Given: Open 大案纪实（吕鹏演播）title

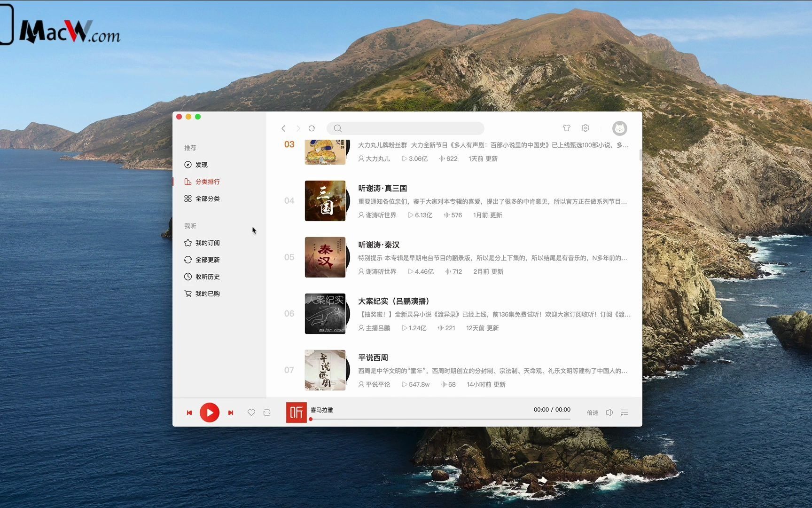Looking at the screenshot, I should click(394, 301).
